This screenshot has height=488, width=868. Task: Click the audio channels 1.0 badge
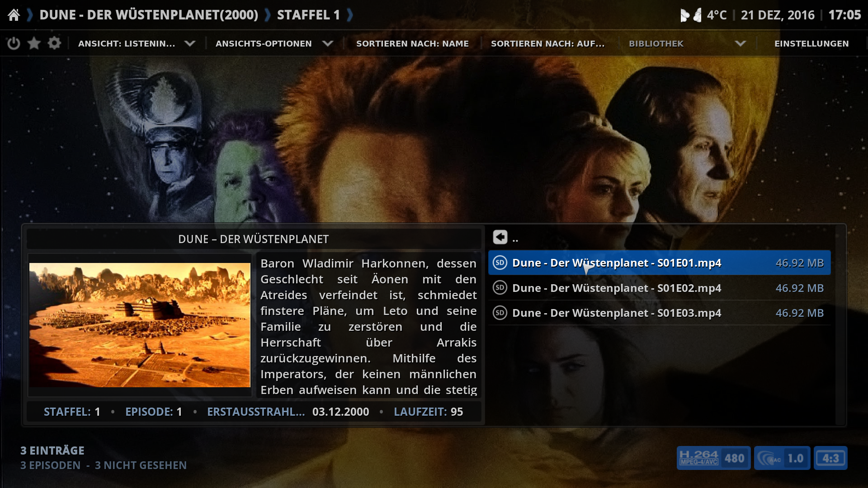click(x=782, y=458)
